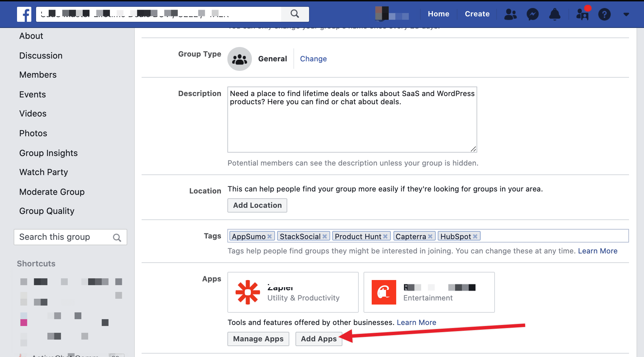Screen dimensions: 644x357
Task: Open Group Quality
Action: (47, 211)
